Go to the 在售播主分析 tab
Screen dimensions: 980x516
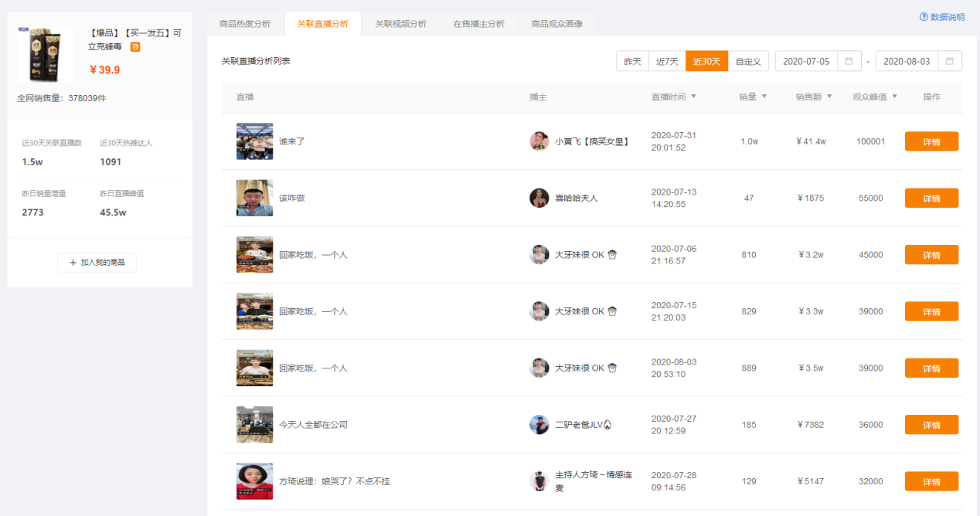point(479,24)
